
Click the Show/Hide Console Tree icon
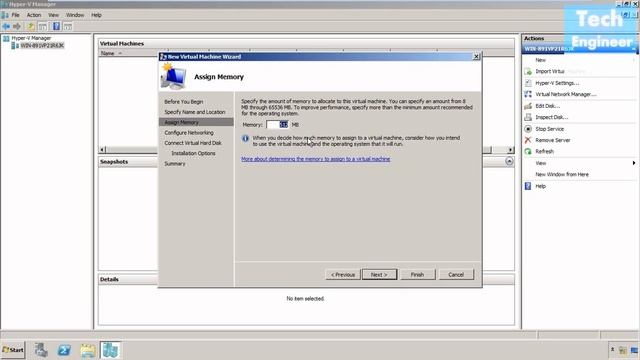point(42,27)
